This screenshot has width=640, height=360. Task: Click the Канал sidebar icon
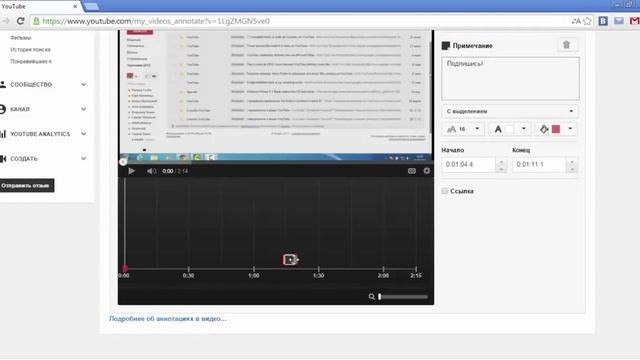pos(3,109)
